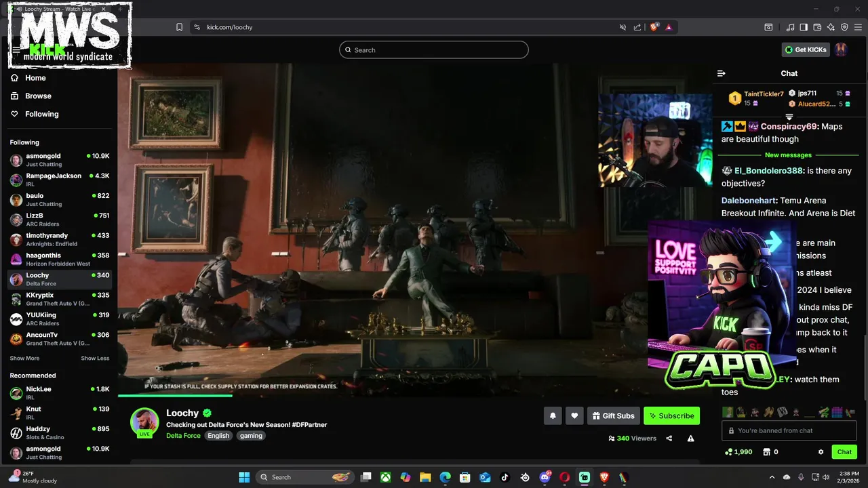
Task: Open Discord from taskbar
Action: pos(545,477)
